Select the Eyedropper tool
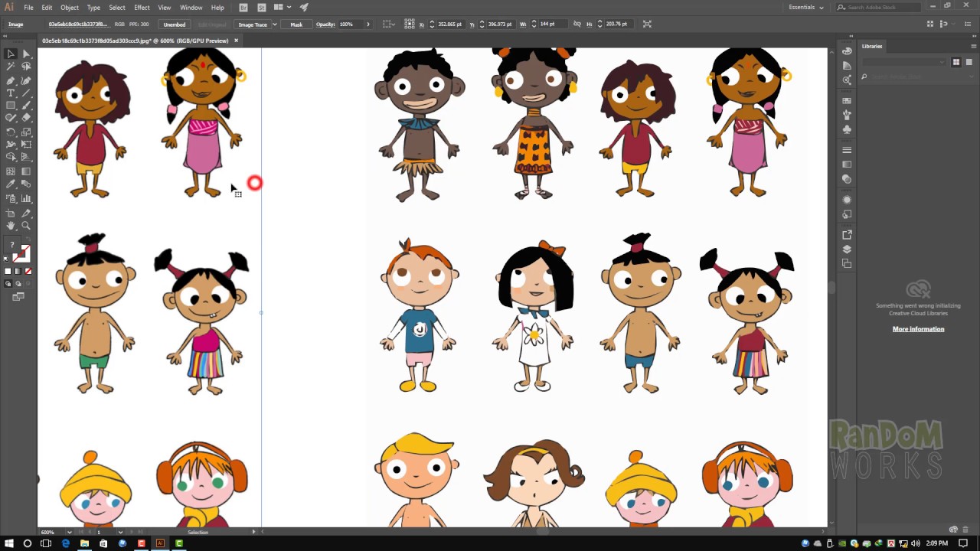 point(11,184)
